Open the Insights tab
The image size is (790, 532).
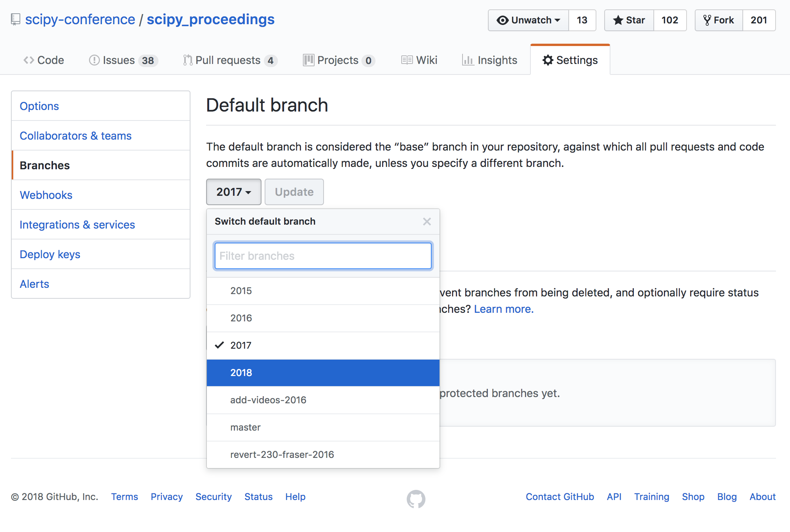pyautogui.click(x=489, y=60)
